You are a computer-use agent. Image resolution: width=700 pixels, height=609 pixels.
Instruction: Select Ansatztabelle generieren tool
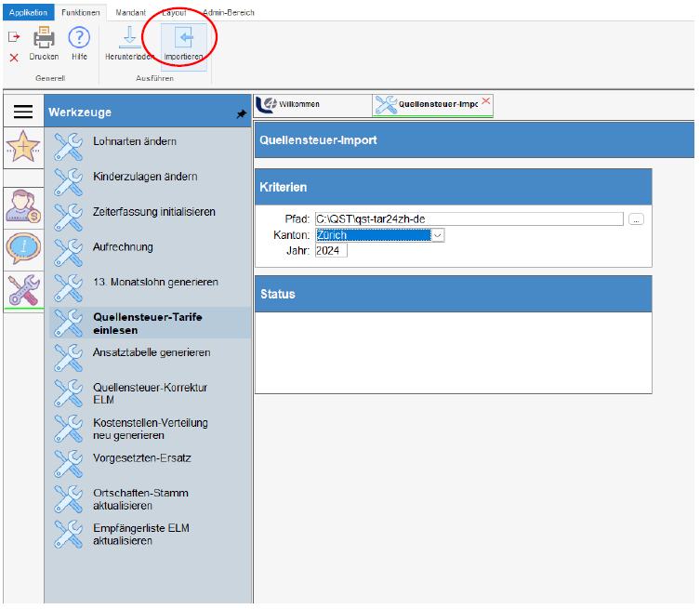[152, 352]
